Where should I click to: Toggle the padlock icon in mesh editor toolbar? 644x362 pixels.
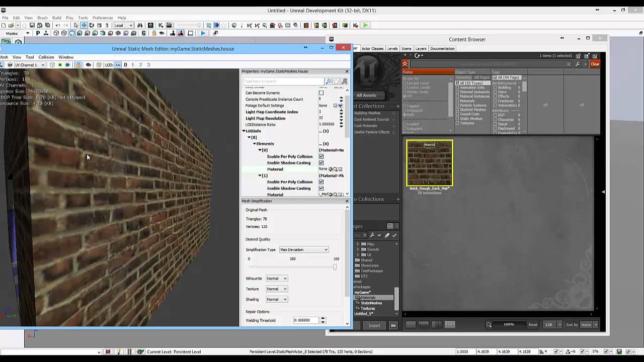[x=78, y=65]
